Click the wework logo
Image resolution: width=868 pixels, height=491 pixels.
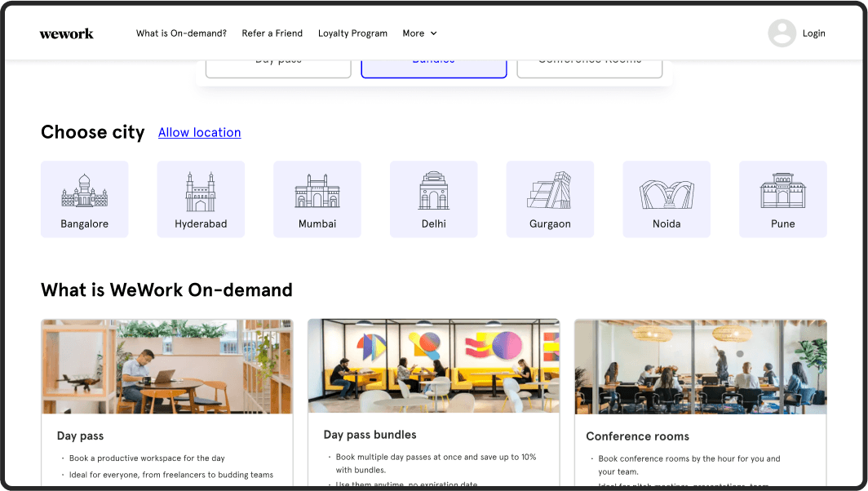coord(66,33)
